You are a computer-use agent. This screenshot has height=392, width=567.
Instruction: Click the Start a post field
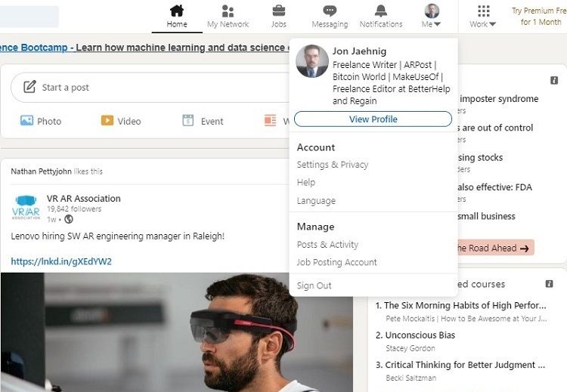(x=150, y=88)
